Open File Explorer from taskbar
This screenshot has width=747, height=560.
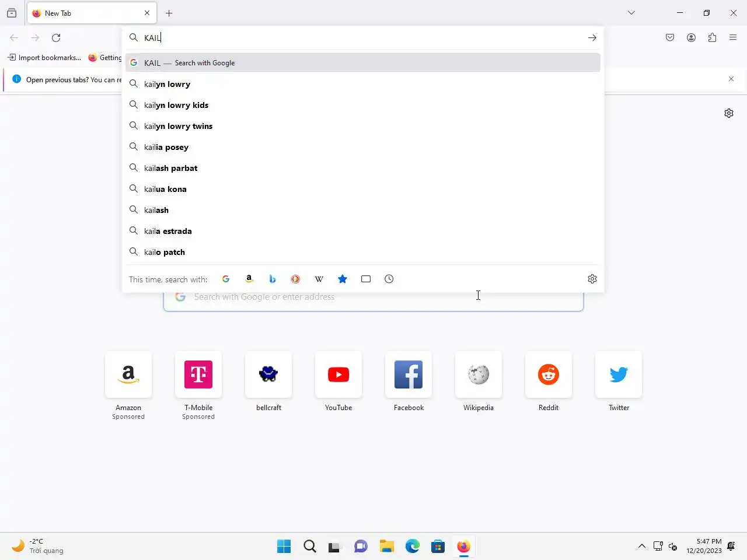click(387, 547)
